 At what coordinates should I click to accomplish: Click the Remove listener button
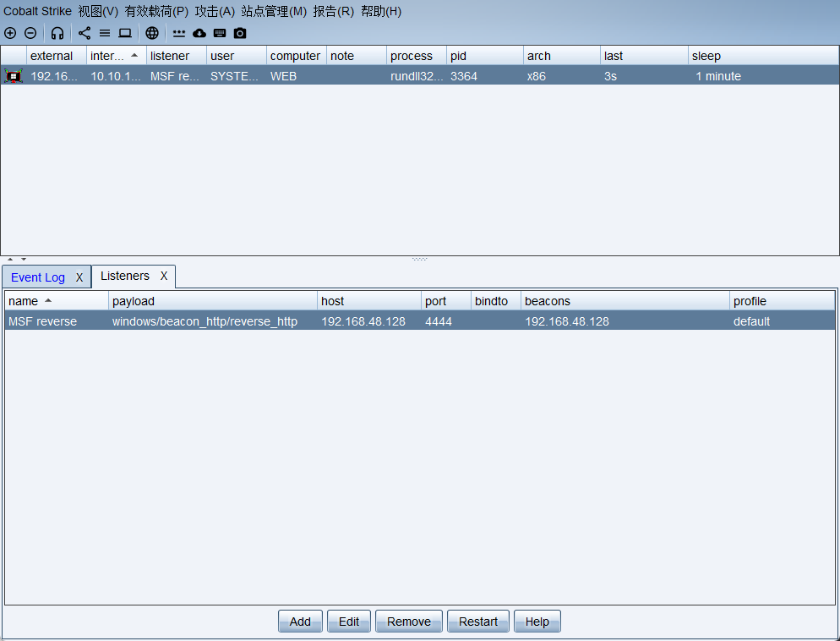pos(409,622)
